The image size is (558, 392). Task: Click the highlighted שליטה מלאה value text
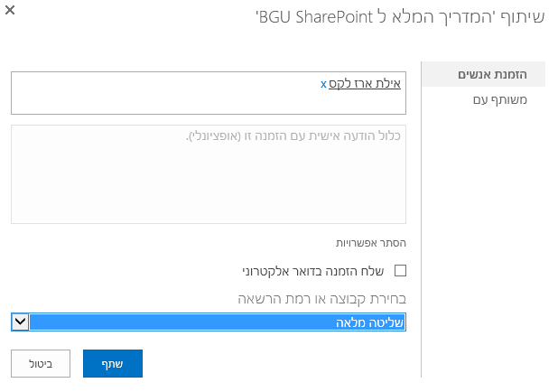click(369, 322)
